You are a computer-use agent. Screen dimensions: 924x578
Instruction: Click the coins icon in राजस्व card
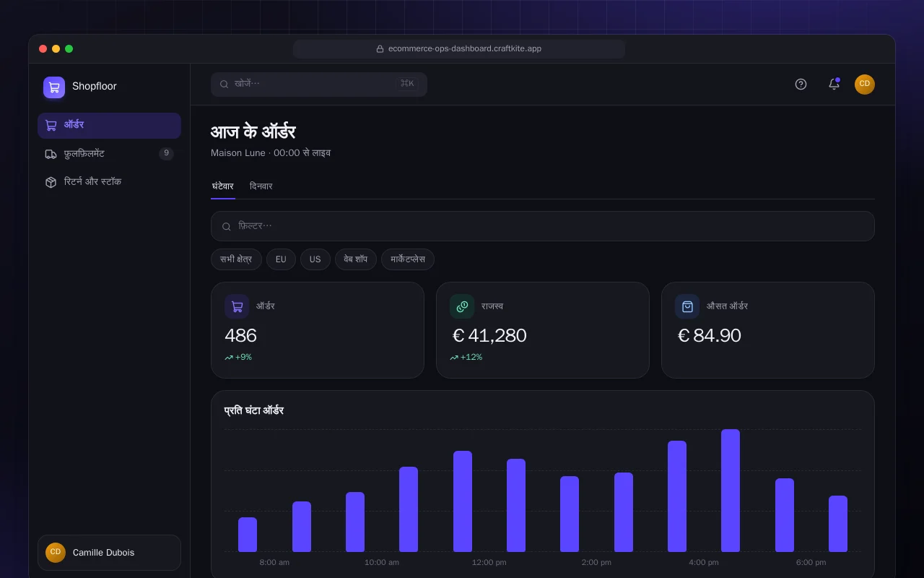462,306
